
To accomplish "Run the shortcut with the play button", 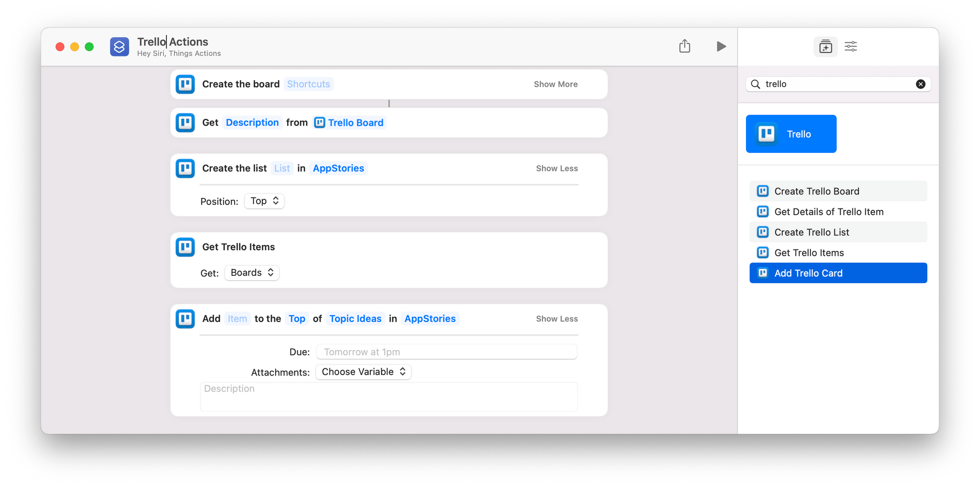I will [x=721, y=46].
